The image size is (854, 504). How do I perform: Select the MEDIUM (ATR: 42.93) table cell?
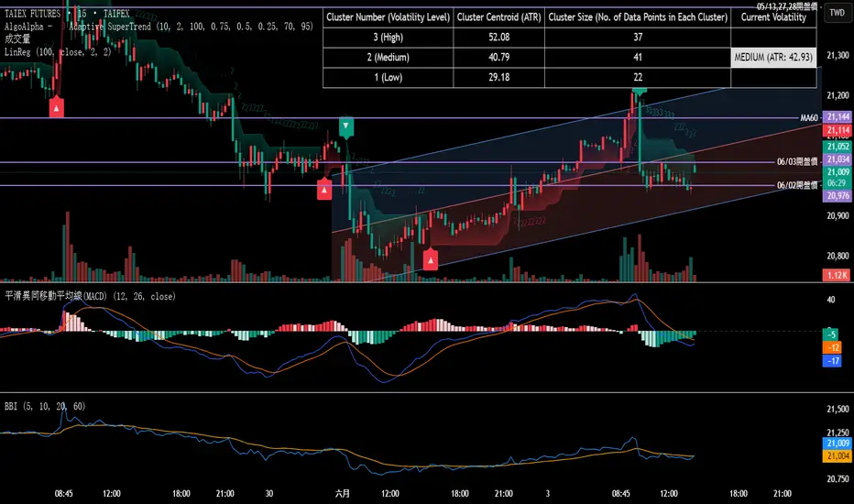(773, 57)
